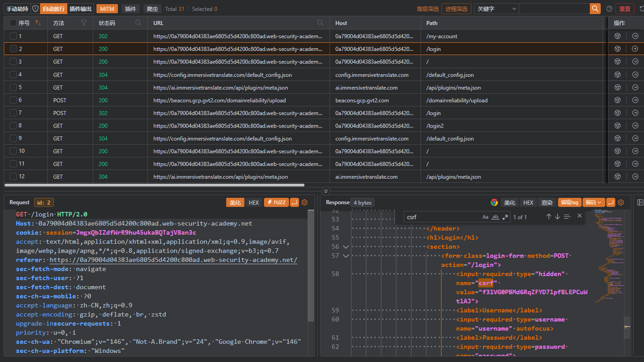Click the keyword search input field
This screenshot has width=644, height=362.
tap(554, 9)
